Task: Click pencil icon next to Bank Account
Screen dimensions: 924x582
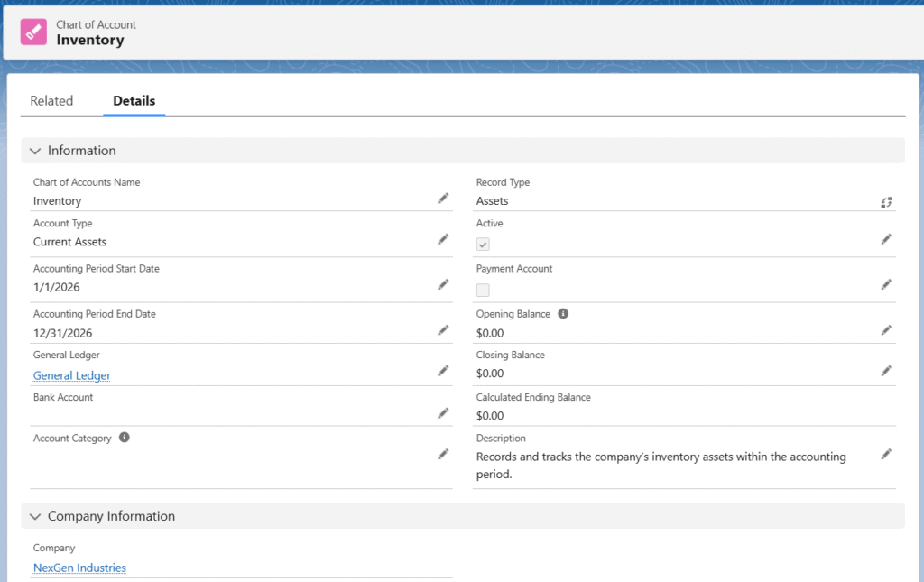Action: click(x=443, y=413)
